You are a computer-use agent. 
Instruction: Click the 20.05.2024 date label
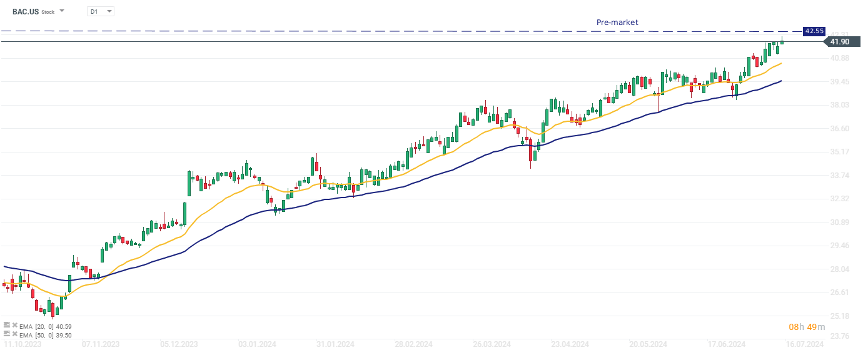[x=648, y=344]
